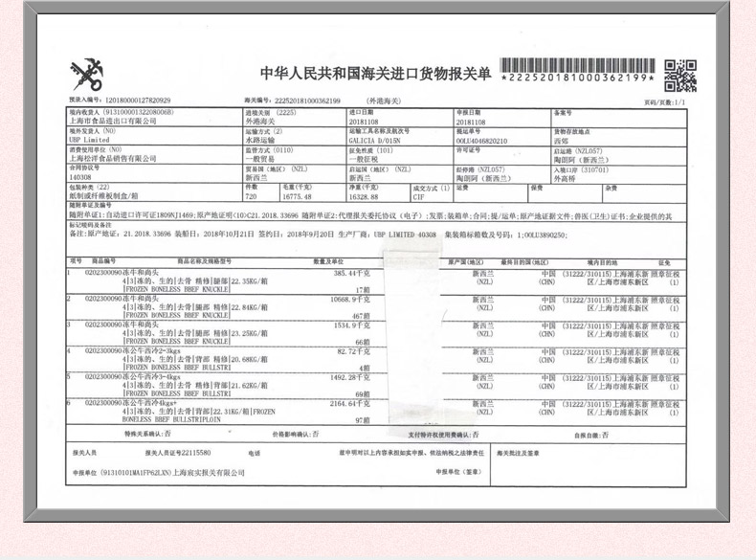Click the GALICIA D/015N vessel name cell
The width and height of the screenshot is (756, 560).
400,136
